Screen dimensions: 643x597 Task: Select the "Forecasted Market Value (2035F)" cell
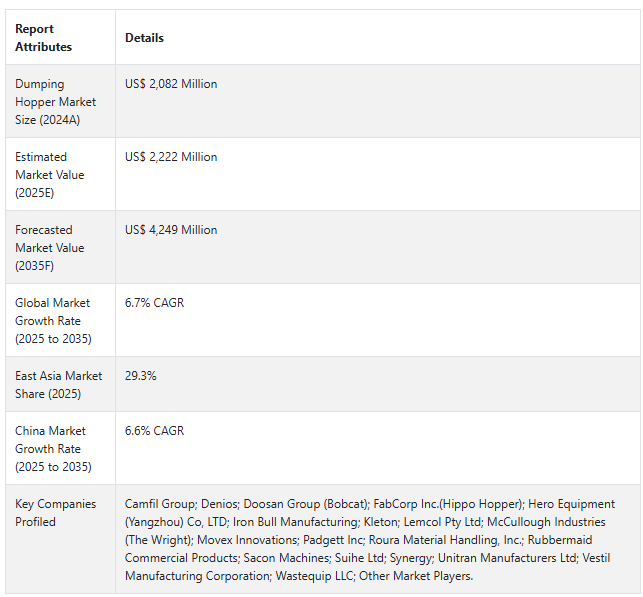[50, 248]
